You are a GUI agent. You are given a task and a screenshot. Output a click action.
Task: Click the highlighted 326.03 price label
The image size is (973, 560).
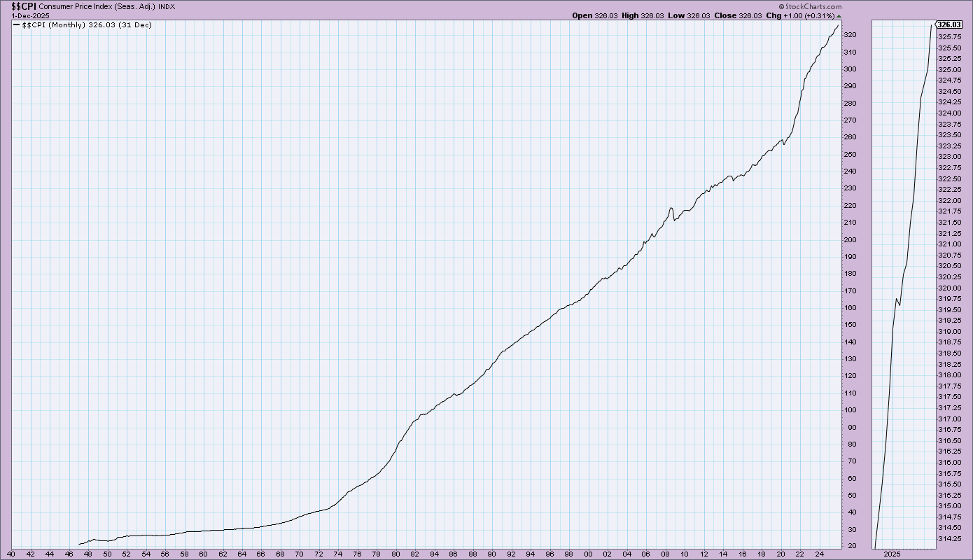pyautogui.click(x=951, y=24)
